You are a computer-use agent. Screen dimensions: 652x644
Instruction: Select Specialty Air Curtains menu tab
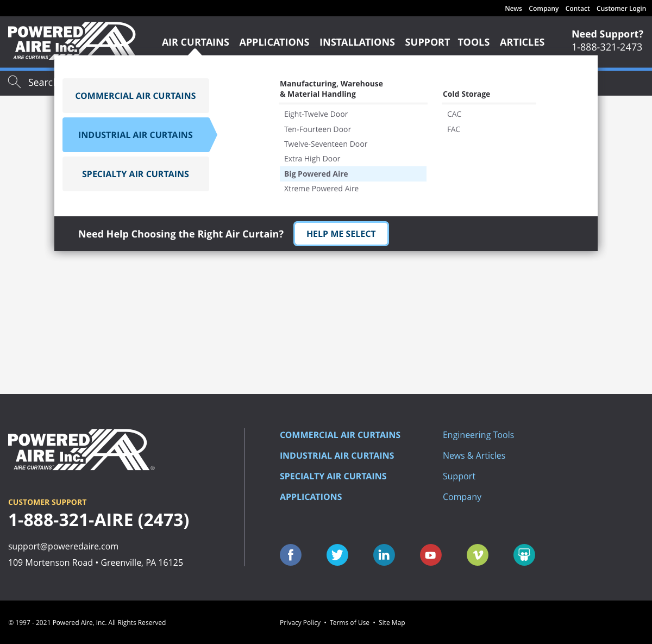tap(136, 174)
